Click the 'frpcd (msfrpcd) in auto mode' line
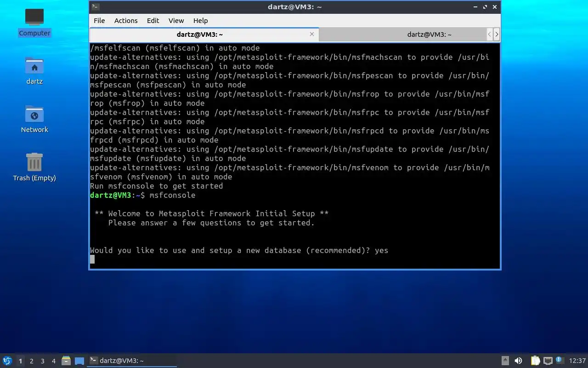The image size is (588, 368). pos(154,140)
